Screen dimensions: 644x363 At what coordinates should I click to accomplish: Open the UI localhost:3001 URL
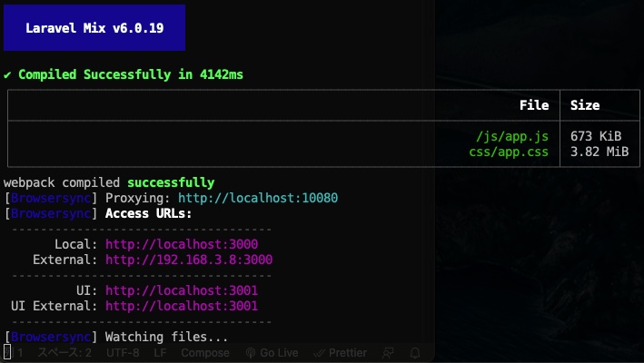[182, 290]
